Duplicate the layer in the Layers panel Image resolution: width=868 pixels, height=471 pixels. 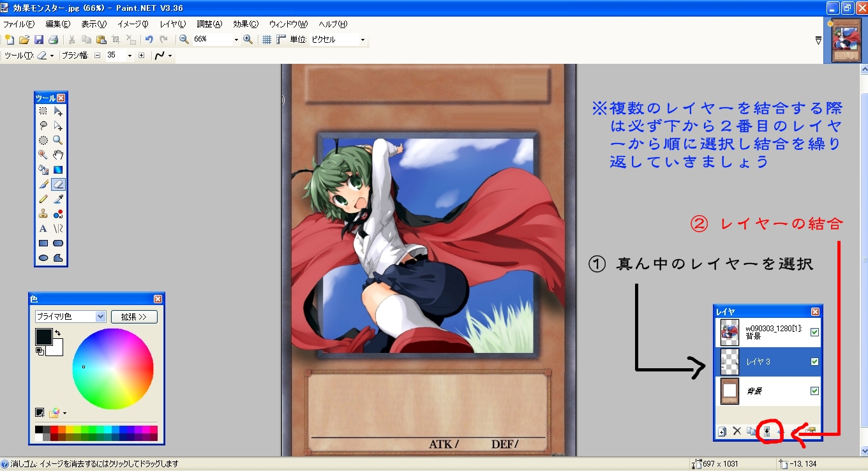point(751,431)
